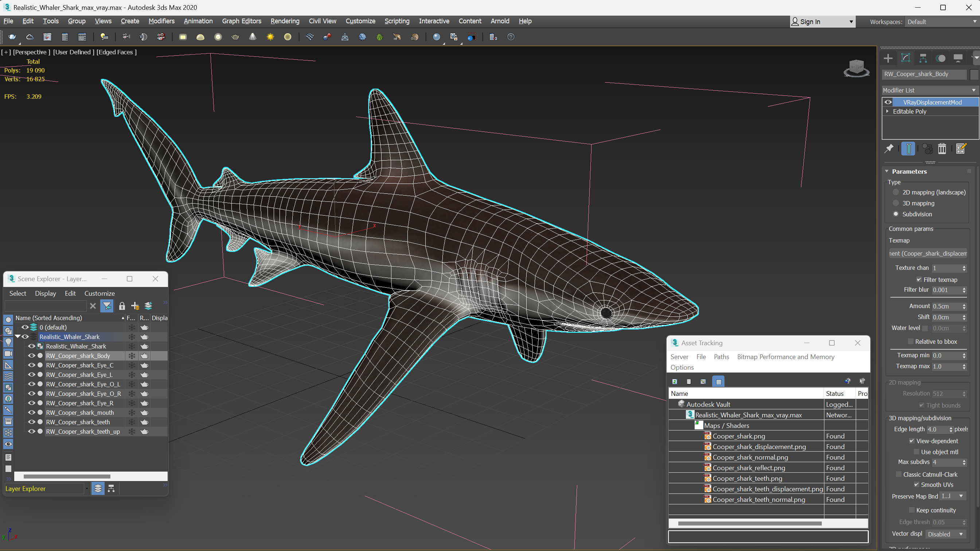
Task: Click the remove modifier trash icon
Action: coord(942,149)
